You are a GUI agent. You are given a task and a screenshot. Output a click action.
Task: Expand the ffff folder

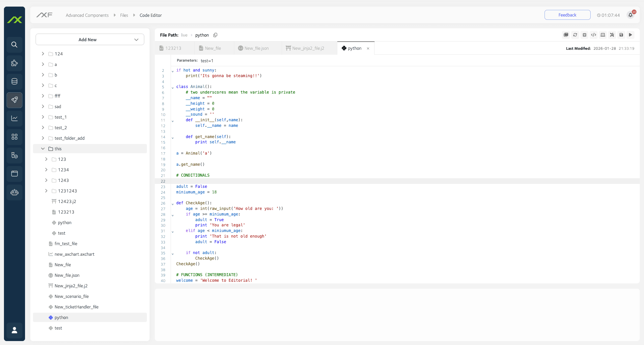click(43, 96)
